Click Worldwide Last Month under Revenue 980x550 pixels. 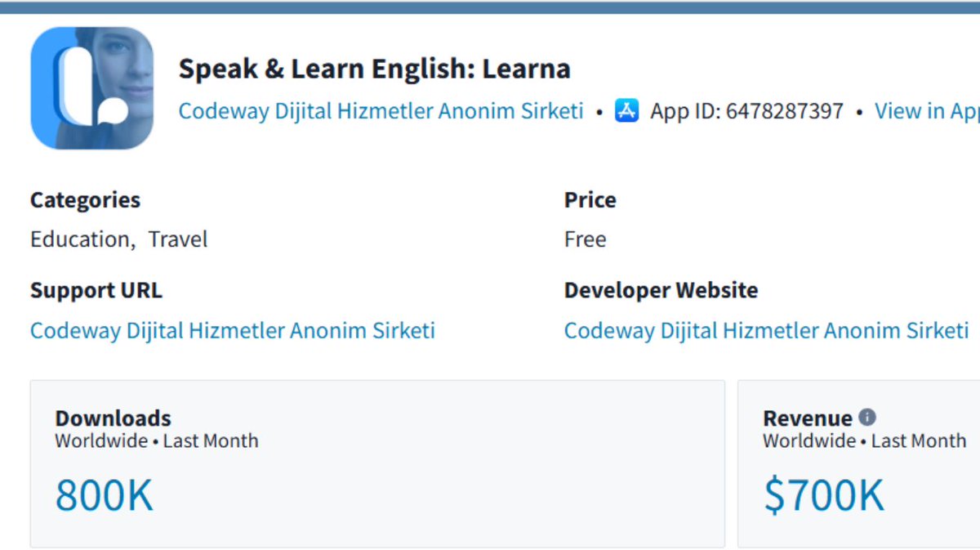tap(865, 441)
